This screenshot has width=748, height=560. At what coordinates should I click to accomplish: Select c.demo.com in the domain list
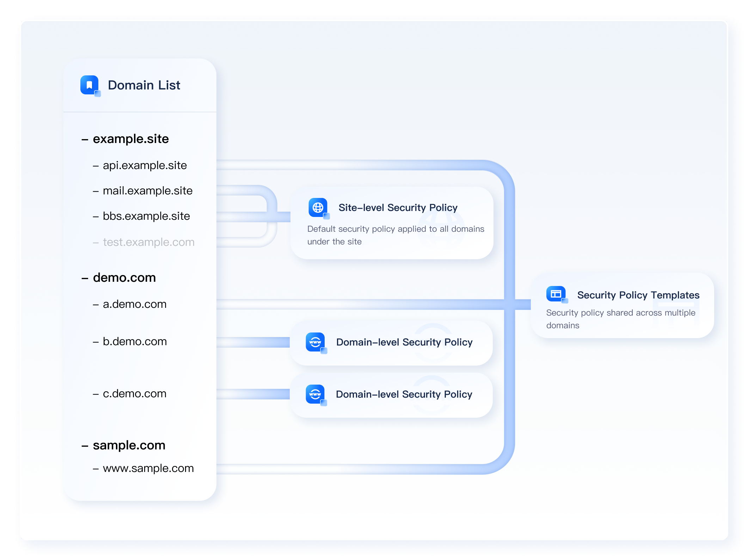point(134,393)
